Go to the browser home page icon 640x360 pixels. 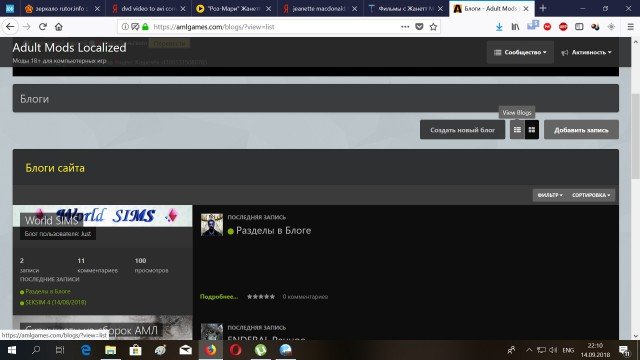(59, 27)
